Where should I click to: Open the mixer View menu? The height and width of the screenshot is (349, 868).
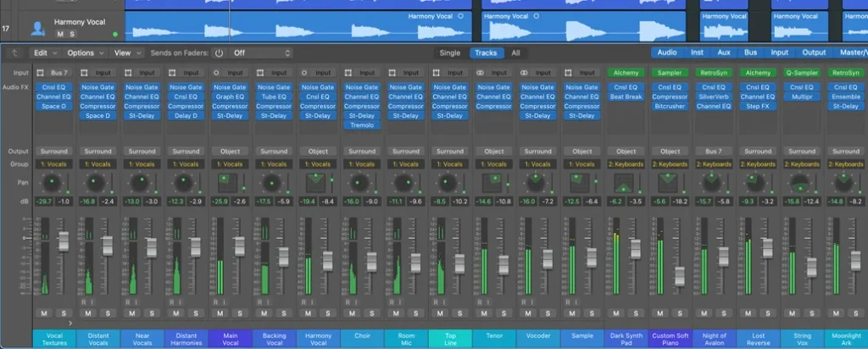(x=126, y=53)
